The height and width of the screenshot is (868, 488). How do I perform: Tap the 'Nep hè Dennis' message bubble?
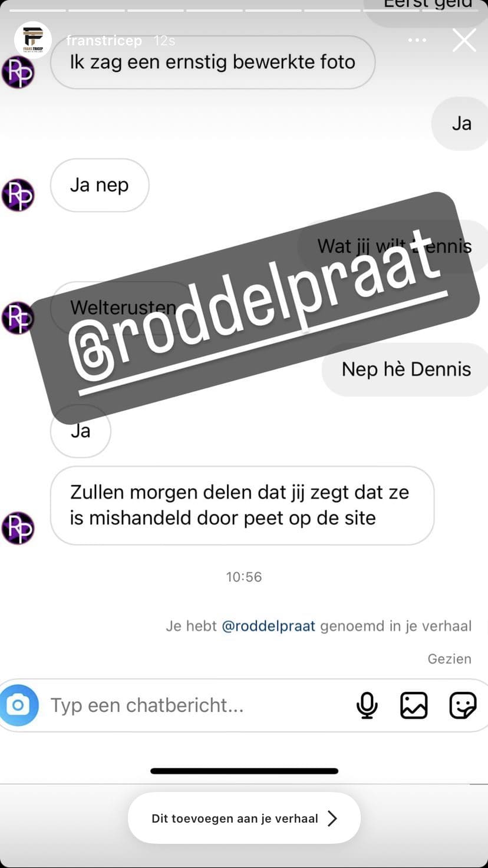405,369
